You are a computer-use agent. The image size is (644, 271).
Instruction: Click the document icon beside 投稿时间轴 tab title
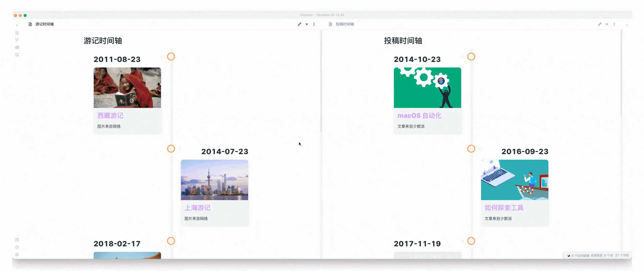[330, 24]
